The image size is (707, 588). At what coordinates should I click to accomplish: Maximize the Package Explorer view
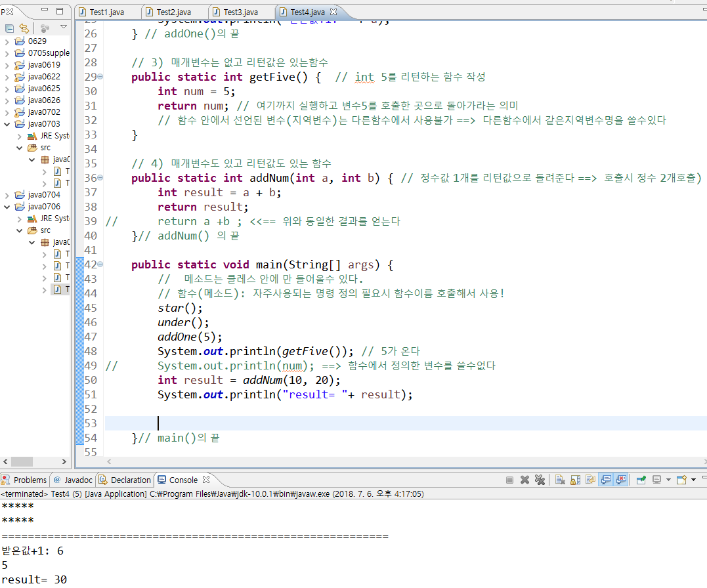click(60, 10)
